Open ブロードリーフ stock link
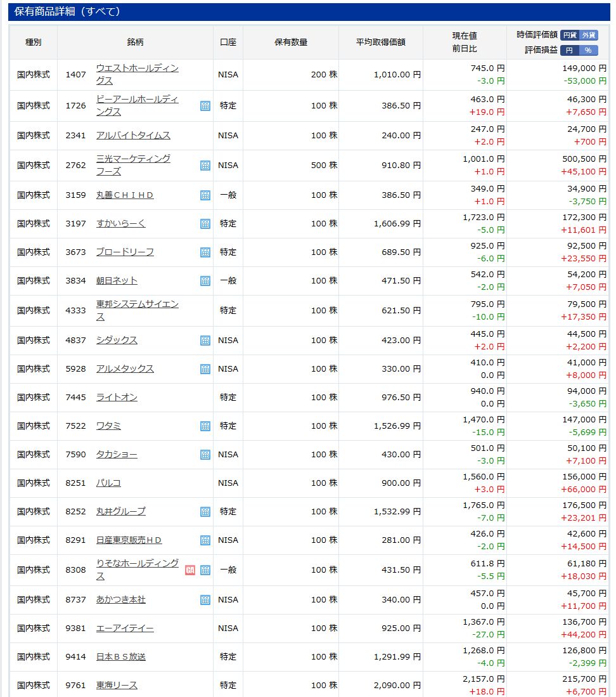The height and width of the screenshot is (697, 616). click(x=125, y=252)
